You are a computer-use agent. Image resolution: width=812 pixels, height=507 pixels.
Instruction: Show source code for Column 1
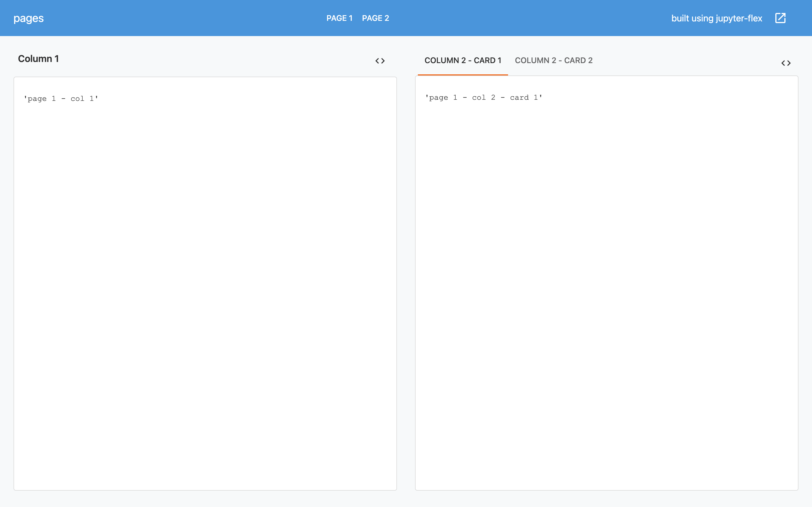click(380, 61)
